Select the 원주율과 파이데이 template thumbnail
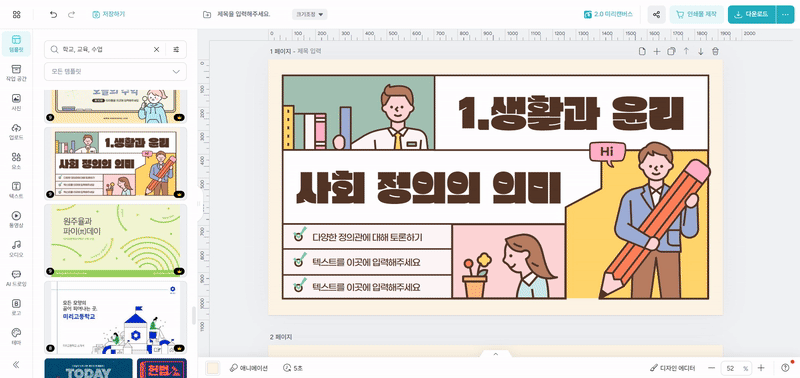800x378 pixels. click(115, 241)
